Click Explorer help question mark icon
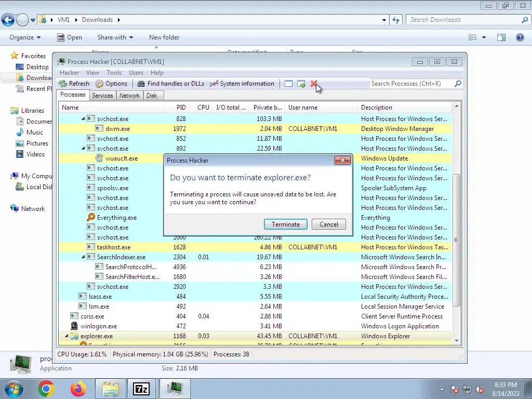This screenshot has width=532, height=399. (520, 37)
